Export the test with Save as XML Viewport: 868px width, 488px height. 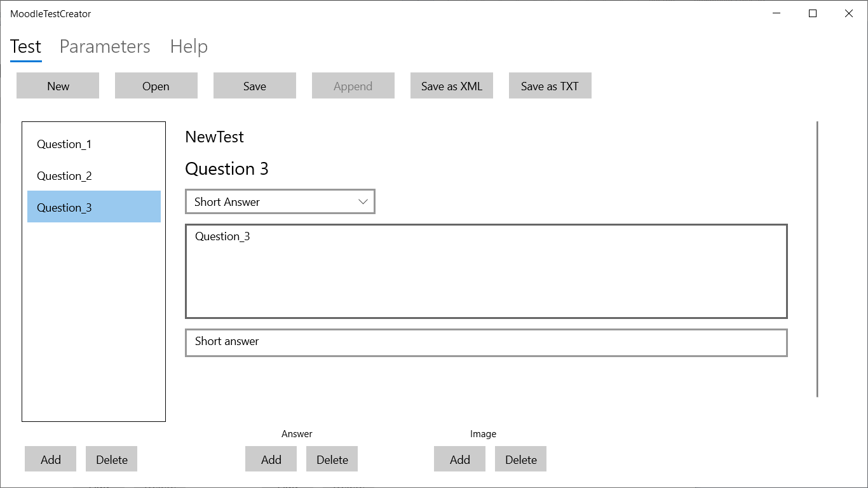[452, 86]
